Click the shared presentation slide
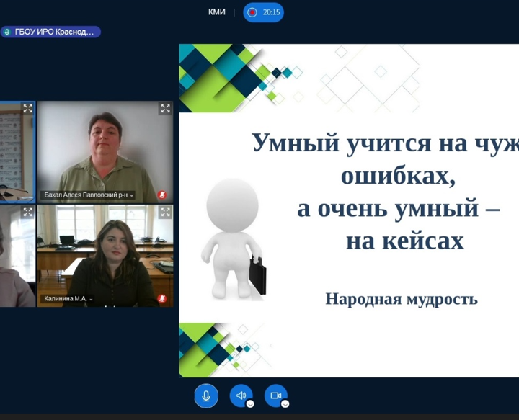Viewport: 519px width, 420px height. [x=349, y=210]
